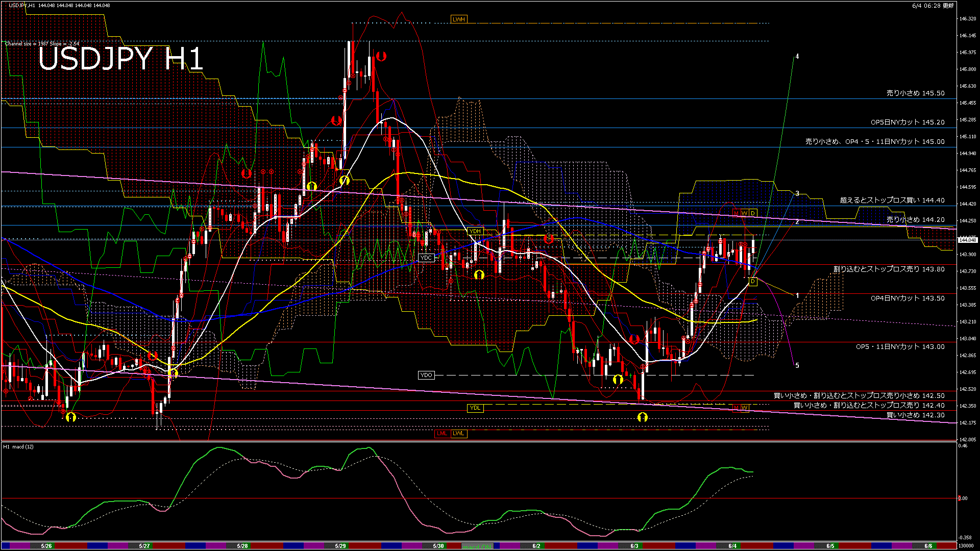
Task: Click projection scenario number 2
Action: click(797, 222)
